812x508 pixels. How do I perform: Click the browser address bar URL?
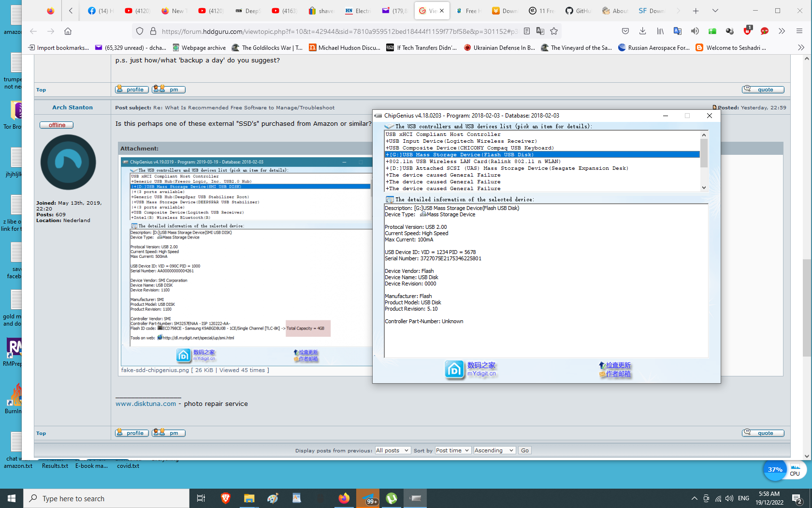pos(340,31)
